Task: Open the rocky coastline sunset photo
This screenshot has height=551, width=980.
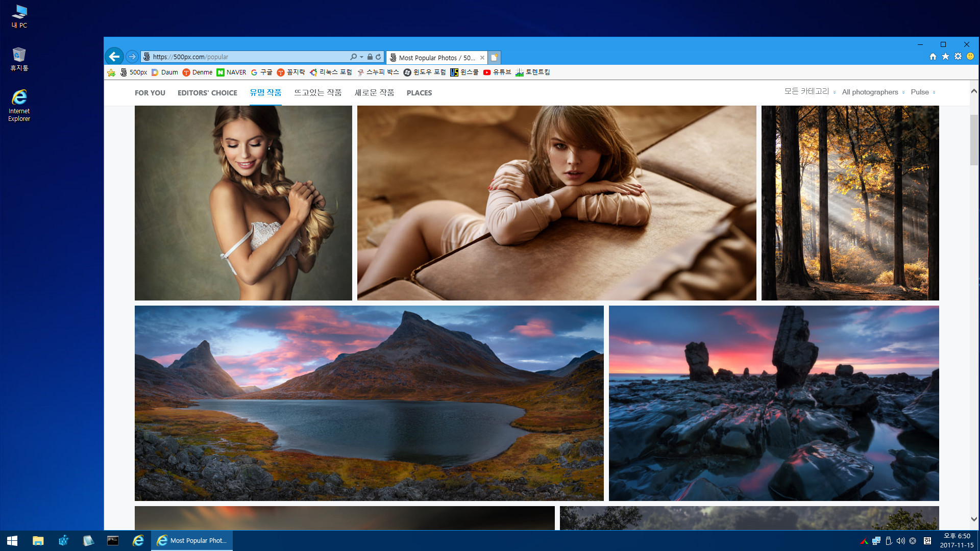Action: [x=774, y=403]
